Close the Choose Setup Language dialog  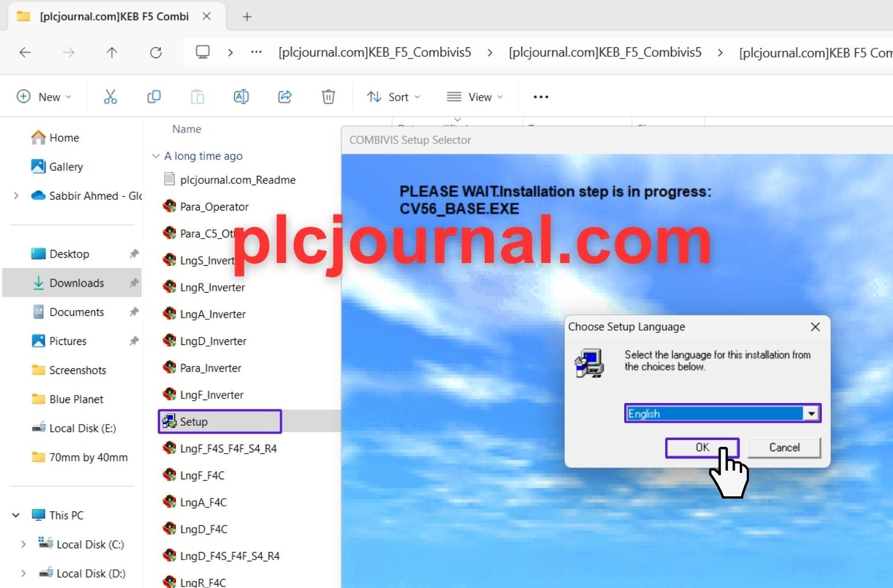[x=815, y=327]
